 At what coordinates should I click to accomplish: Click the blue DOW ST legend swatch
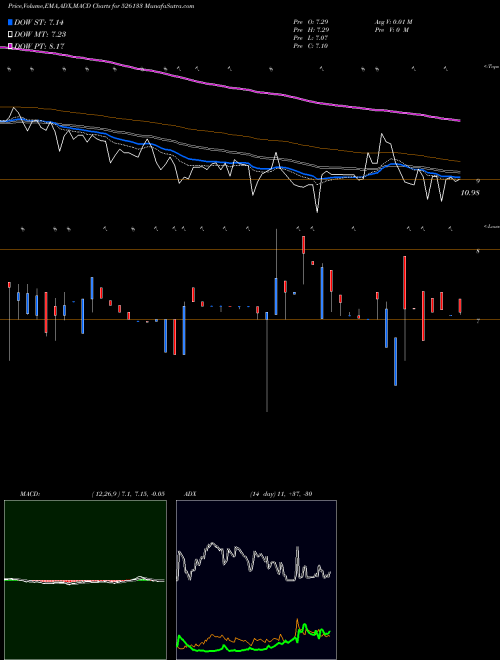(x=10, y=22)
